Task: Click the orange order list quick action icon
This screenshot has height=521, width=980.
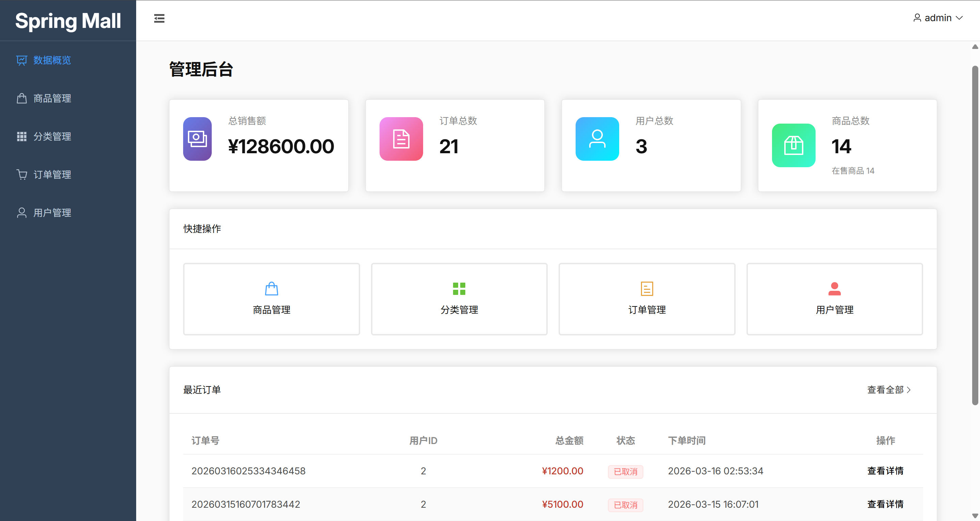Action: click(646, 289)
